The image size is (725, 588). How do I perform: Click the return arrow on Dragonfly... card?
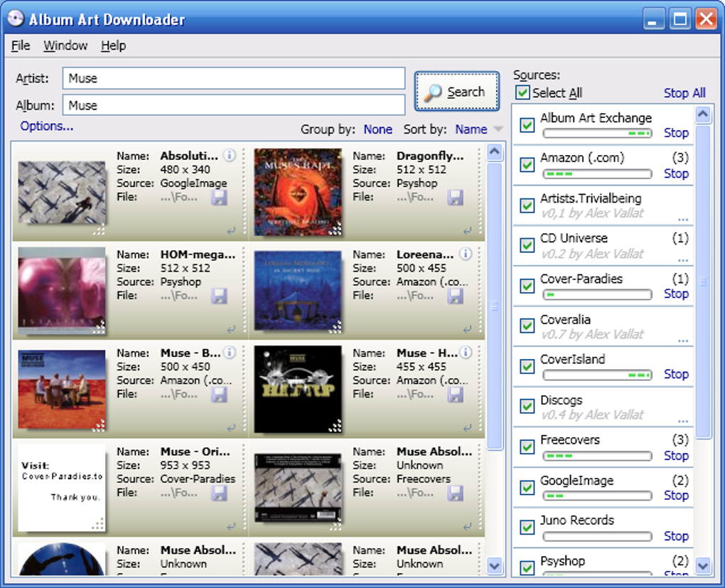[x=468, y=230]
